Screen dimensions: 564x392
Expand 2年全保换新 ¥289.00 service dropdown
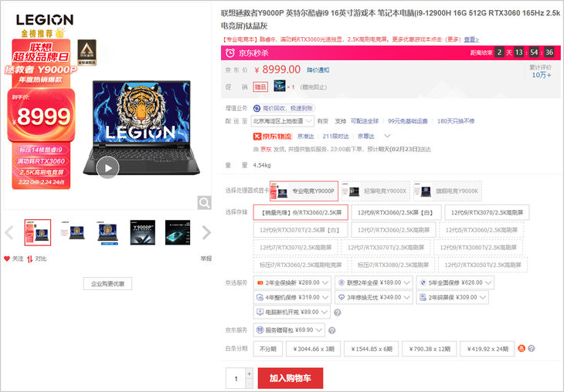(292, 282)
